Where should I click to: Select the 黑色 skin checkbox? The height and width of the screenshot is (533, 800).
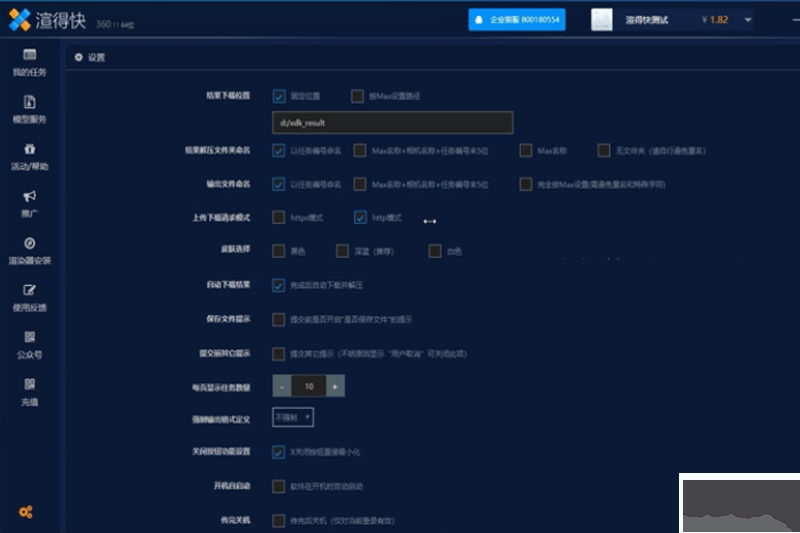[x=279, y=251]
